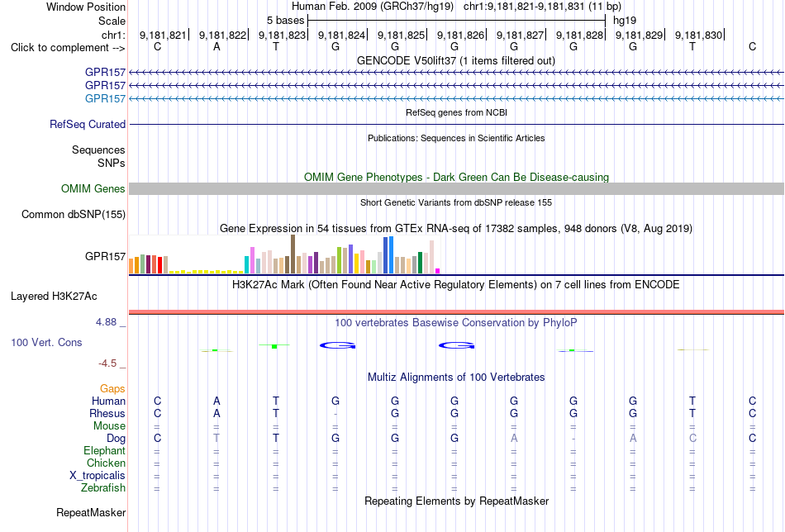Click the GTEx Gene Expression track title
This screenshot has height=532, width=785.
(x=456, y=229)
